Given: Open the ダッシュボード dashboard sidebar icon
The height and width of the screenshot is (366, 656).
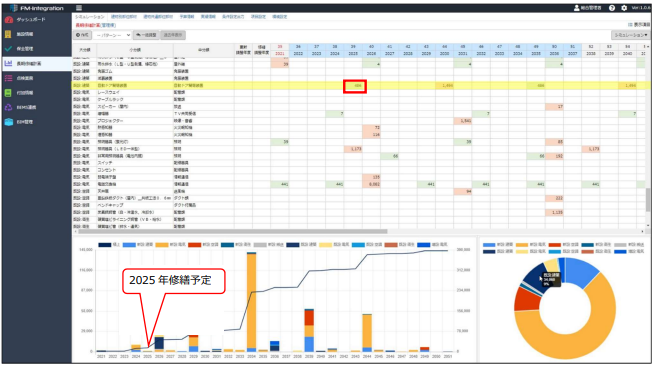Looking at the screenshot, I should pyautogui.click(x=9, y=20).
